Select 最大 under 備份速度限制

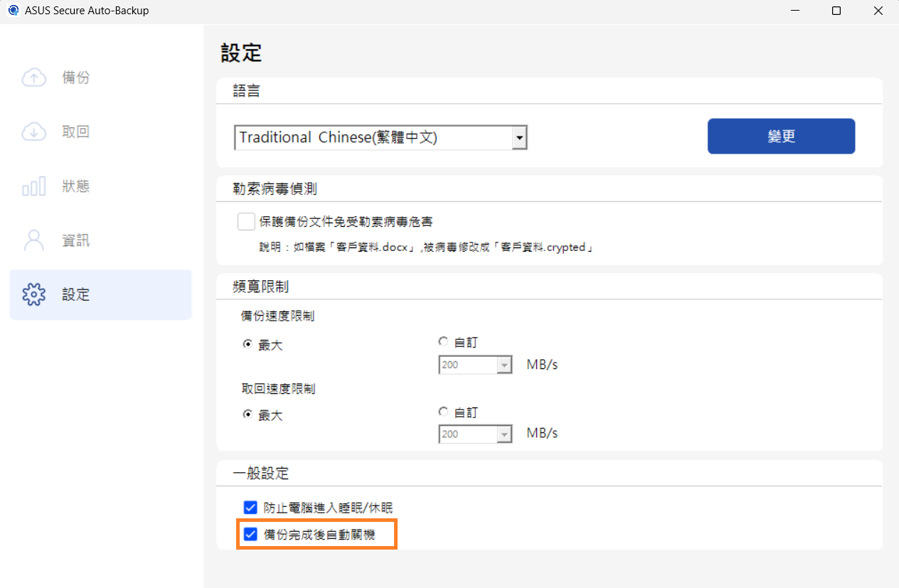point(248,344)
